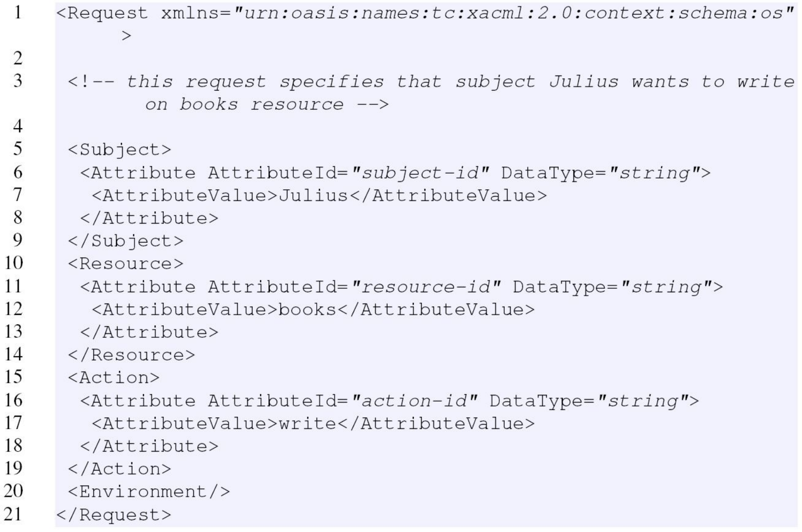Click line number 2 beside the blank line
The image size is (802, 532).
[x=18, y=58]
